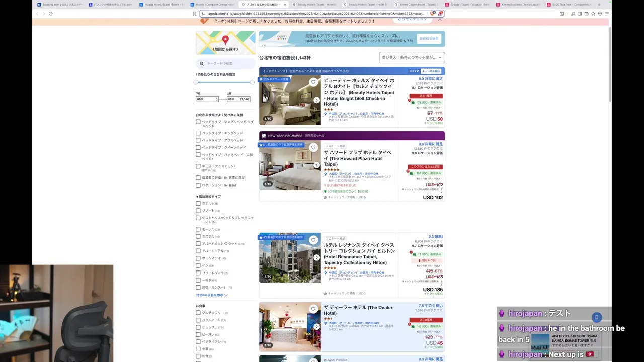Click the maximum price USD 11,540 field
The width and height of the screenshot is (644, 362).
coord(238,99)
